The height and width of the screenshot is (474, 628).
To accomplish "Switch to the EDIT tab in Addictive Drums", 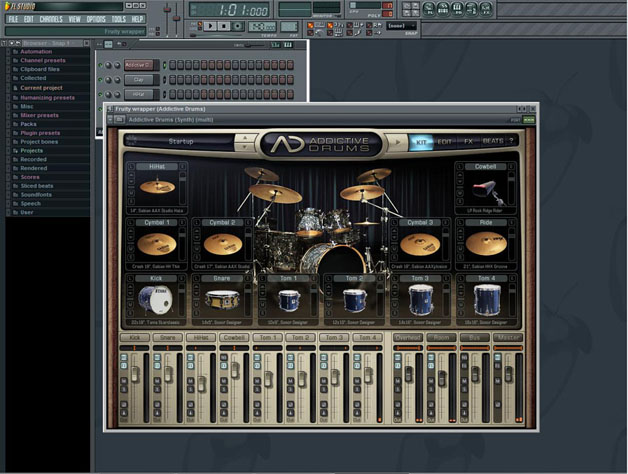I will [x=444, y=142].
